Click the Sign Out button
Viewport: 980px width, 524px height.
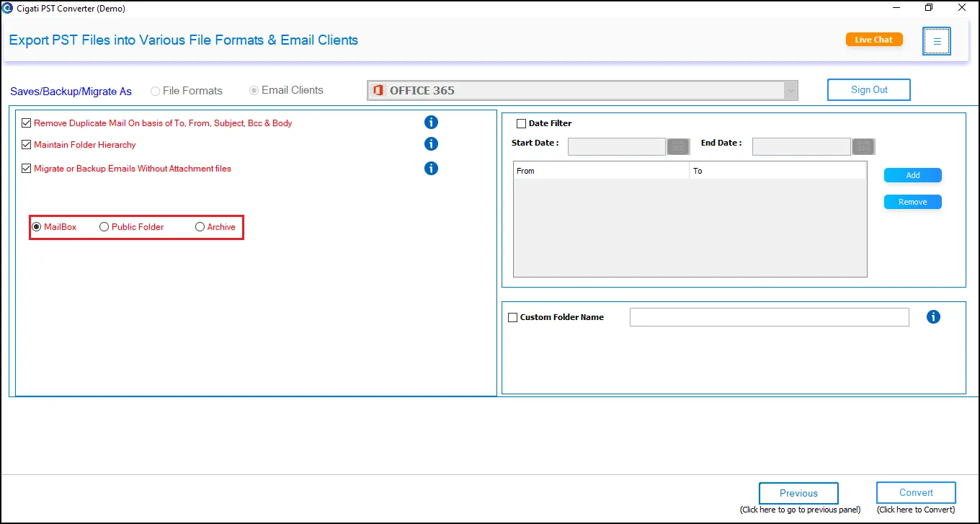[869, 89]
